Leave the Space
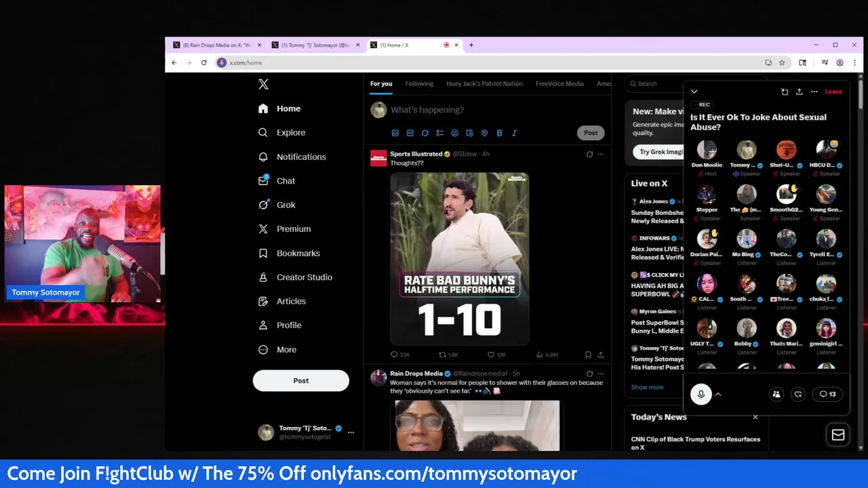This screenshot has width=868, height=488. click(833, 91)
